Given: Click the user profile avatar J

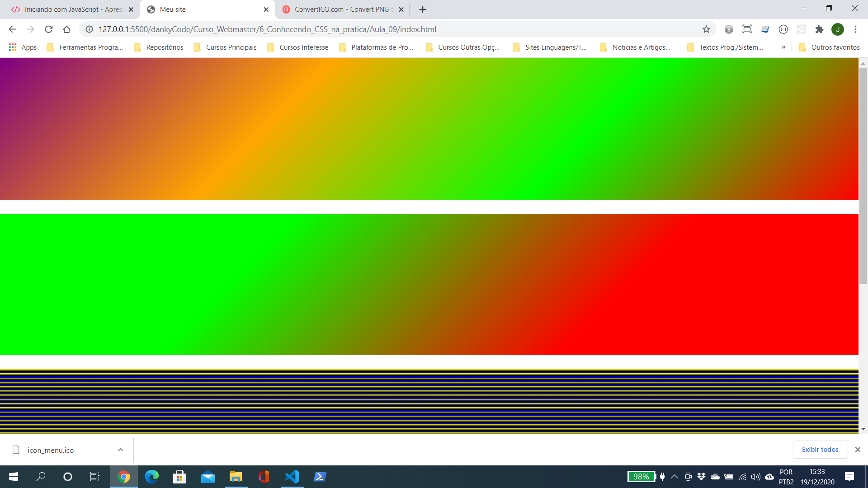Looking at the screenshot, I should coord(838,29).
